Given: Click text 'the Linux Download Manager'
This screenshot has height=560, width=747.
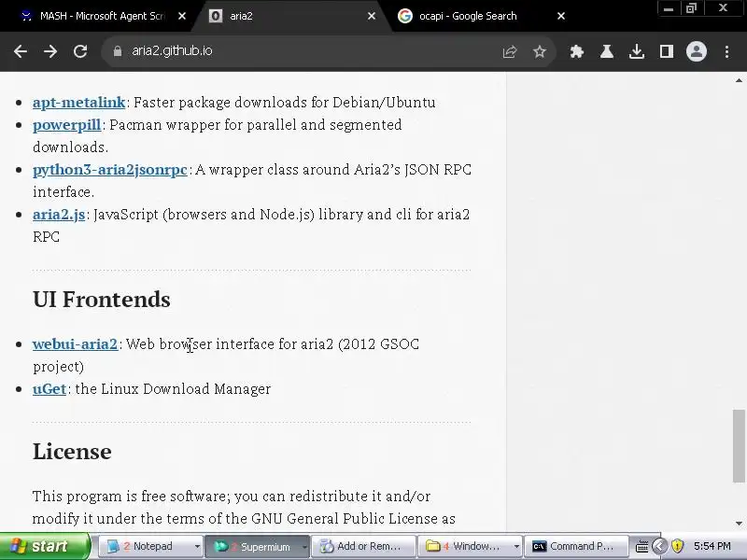Looking at the screenshot, I should point(173,389).
